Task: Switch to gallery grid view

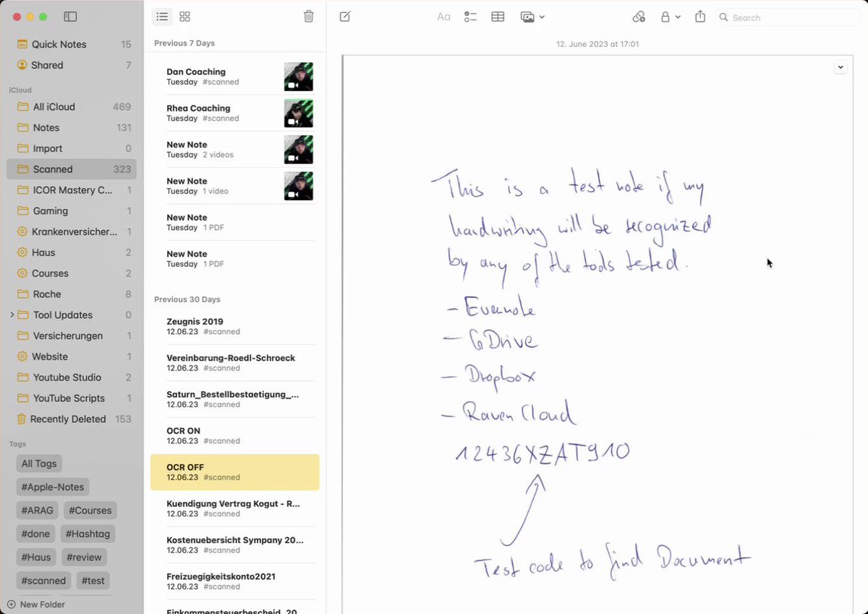Action: (x=184, y=17)
